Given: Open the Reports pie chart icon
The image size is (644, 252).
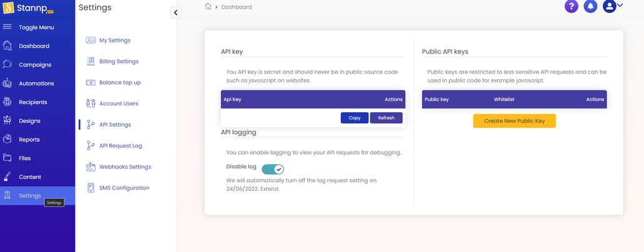Looking at the screenshot, I should [x=7, y=139].
